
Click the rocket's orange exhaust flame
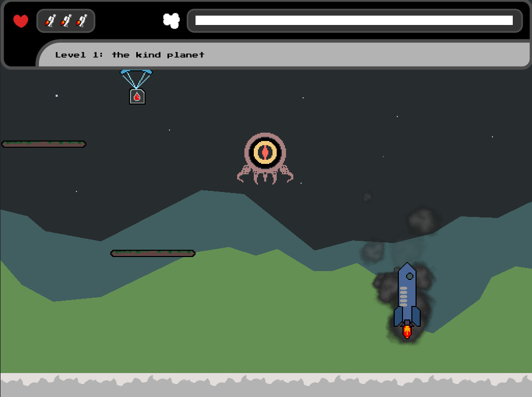[406, 331]
